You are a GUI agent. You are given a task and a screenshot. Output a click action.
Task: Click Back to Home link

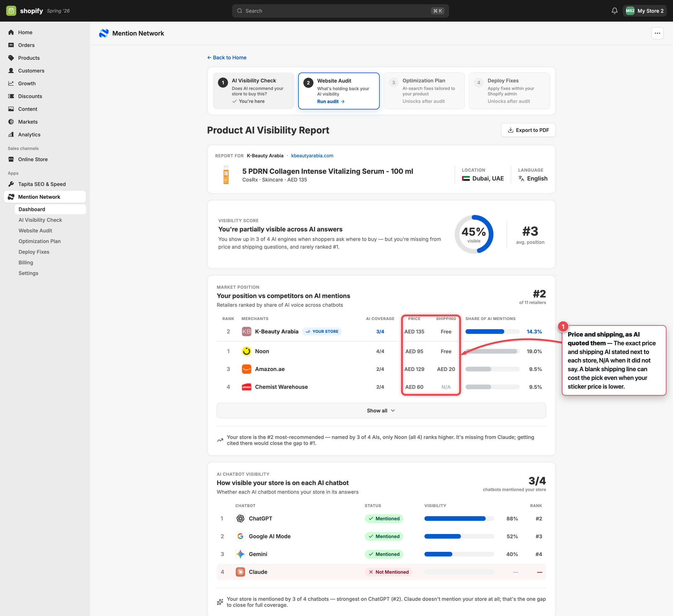(227, 57)
